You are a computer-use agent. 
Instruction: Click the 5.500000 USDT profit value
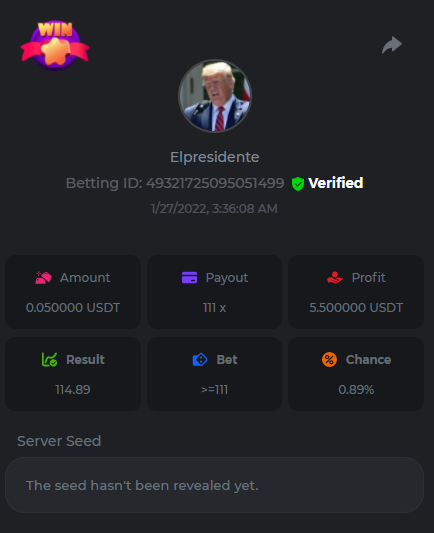coord(356,308)
